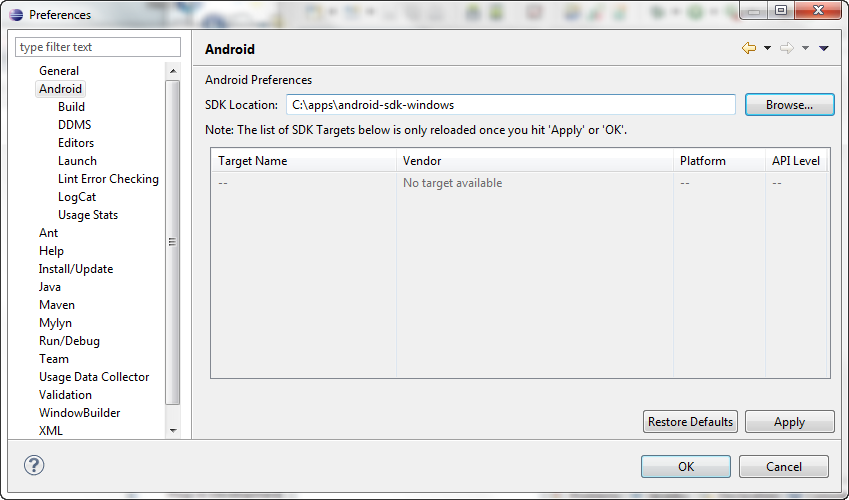The image size is (849, 500).
Task: Click the tree scrollbar up arrow
Action: point(173,71)
